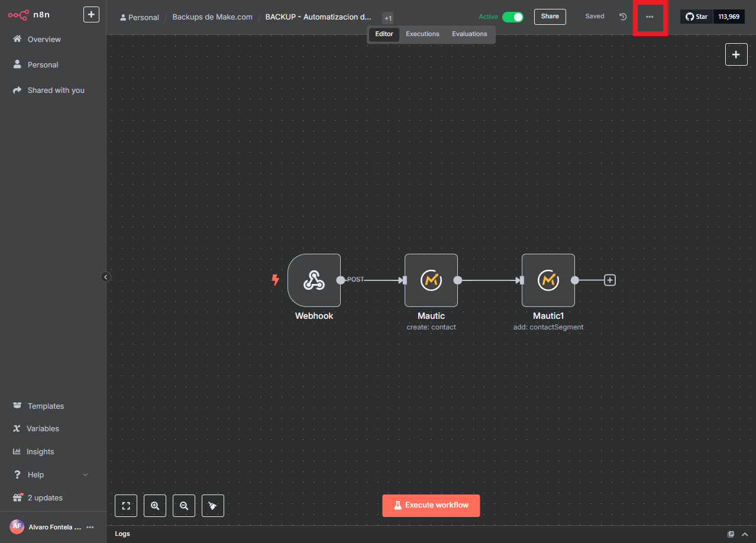Select the Webhook node
756x543 pixels.
coord(314,280)
